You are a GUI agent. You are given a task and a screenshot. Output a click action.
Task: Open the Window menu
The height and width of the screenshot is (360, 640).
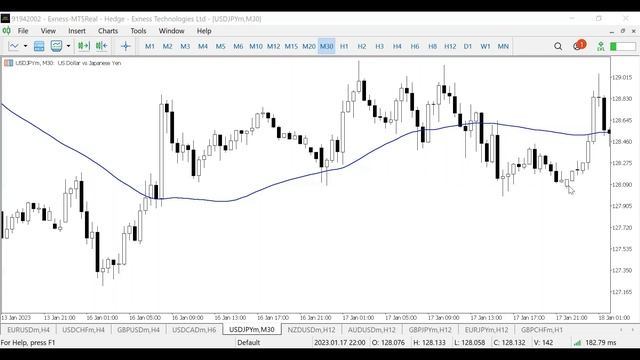[171, 31]
